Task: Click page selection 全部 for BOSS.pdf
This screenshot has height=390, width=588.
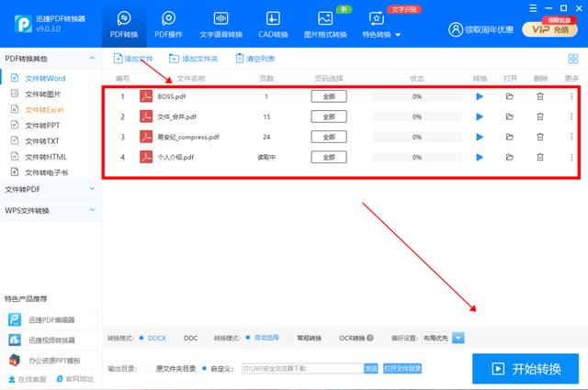Action: [x=329, y=96]
